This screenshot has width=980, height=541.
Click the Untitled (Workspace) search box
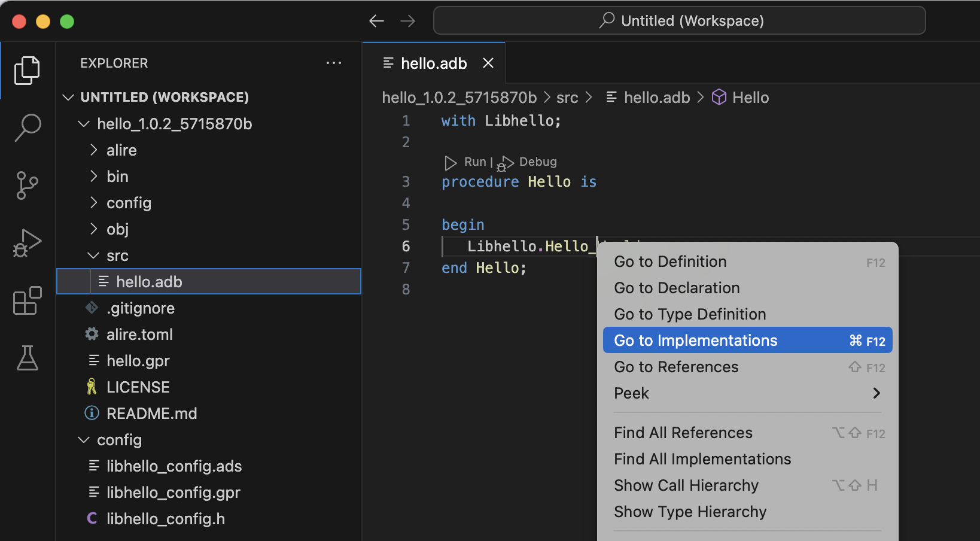tap(679, 21)
